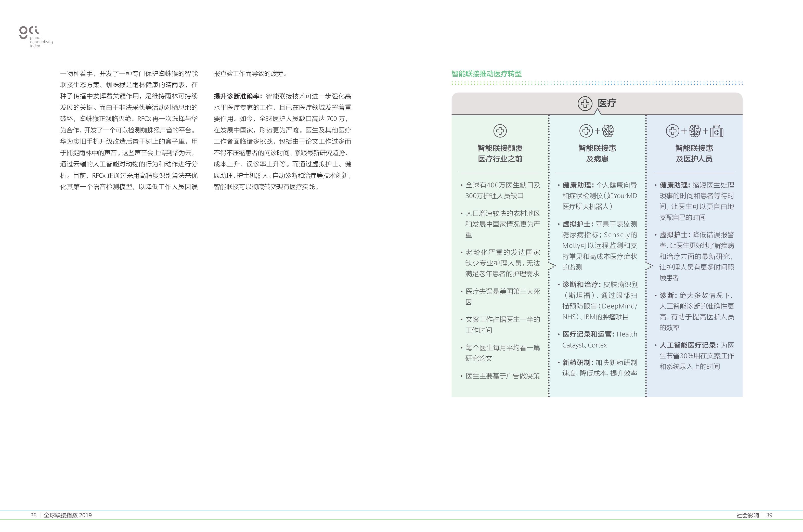Click footer text 全球联接指数 2019
The width and height of the screenshot is (803, 532).
pos(68,515)
